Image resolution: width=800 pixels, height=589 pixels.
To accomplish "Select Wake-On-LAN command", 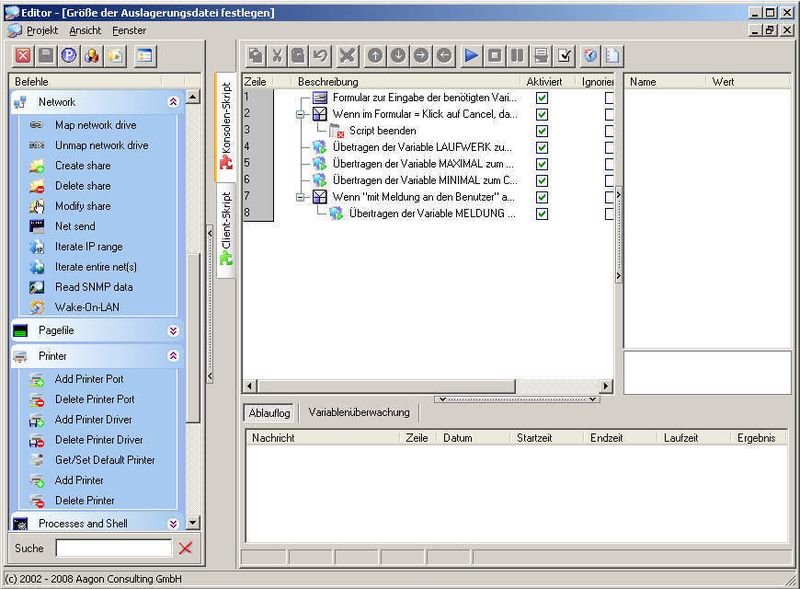I will point(87,307).
